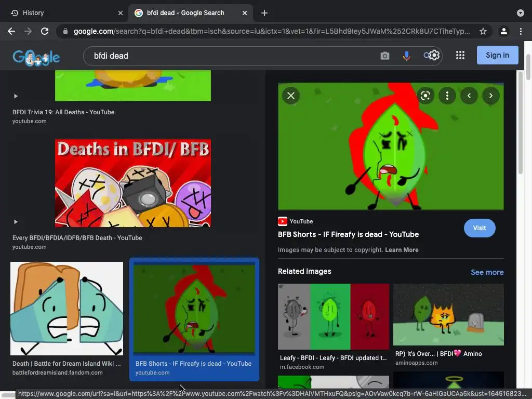Image resolution: width=532 pixels, height=399 pixels.
Task: Close the bfdi dead Google Search tab
Action: coord(245,13)
